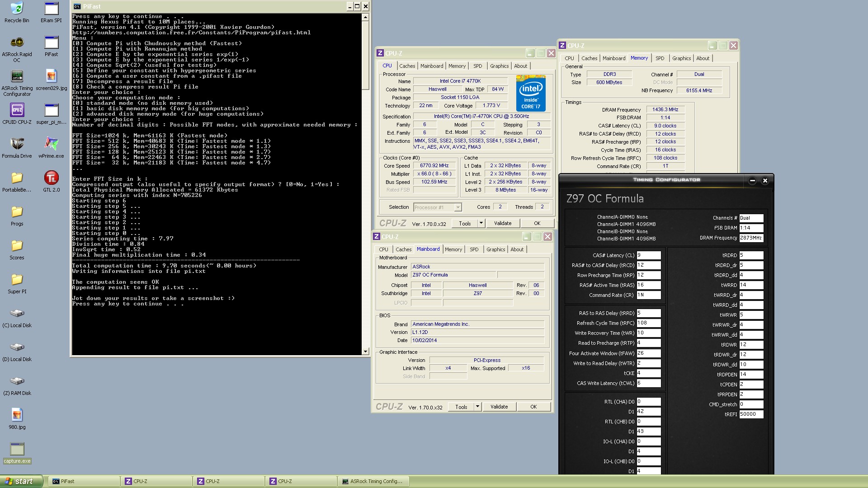Open the Scores folder icon
This screenshot has width=868, height=488.
(x=17, y=249)
